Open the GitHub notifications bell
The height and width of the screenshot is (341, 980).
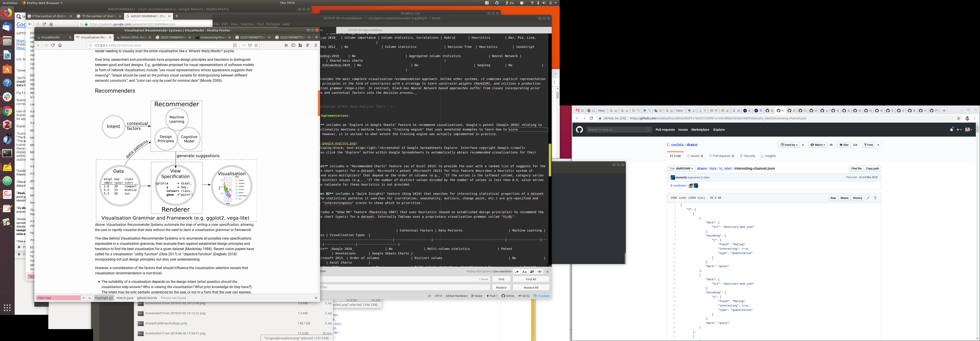click(x=952, y=130)
